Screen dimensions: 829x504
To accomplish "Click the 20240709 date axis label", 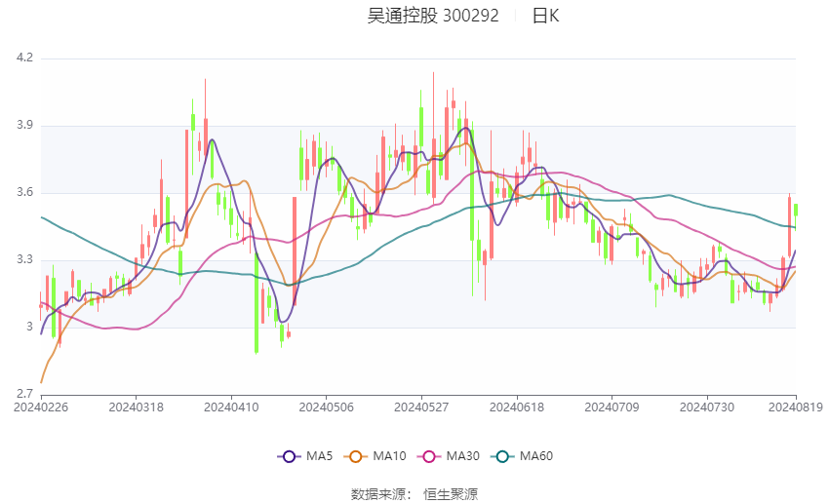I will [612, 407].
